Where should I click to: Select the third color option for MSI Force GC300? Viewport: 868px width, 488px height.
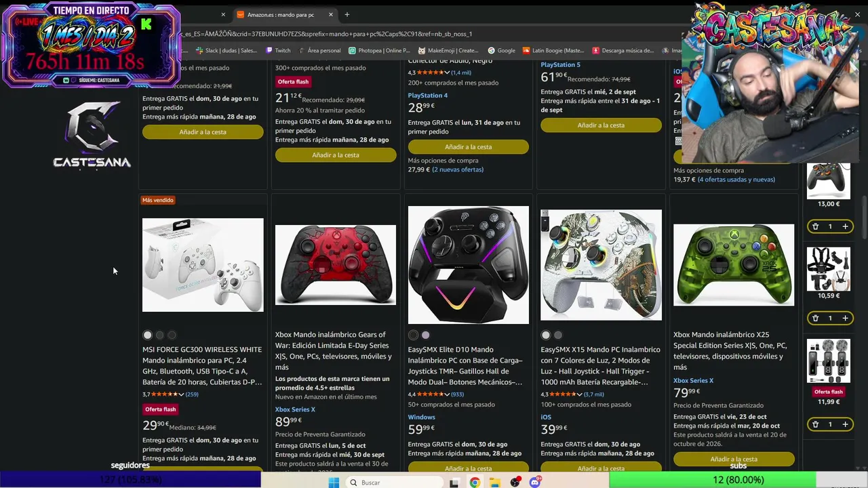pos(172,335)
